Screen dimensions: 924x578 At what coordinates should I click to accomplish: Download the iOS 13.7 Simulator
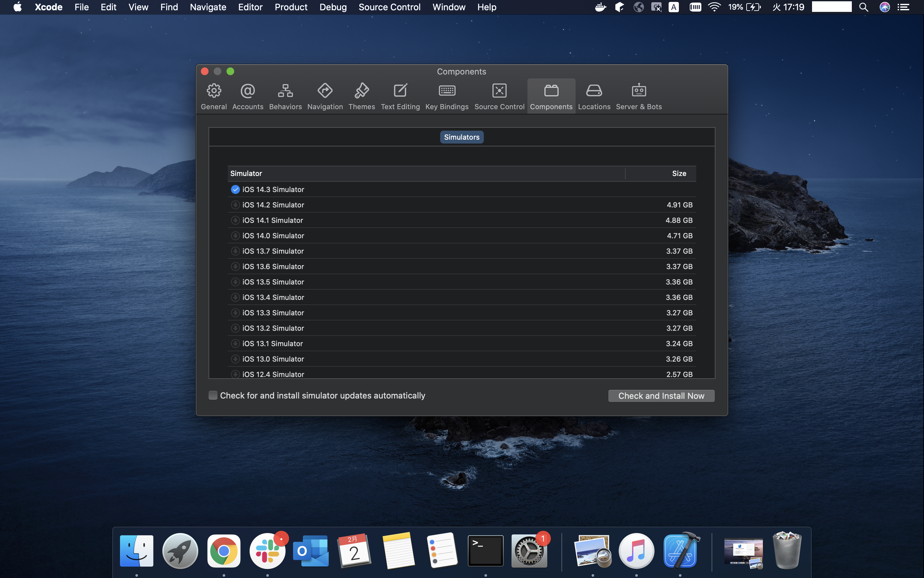(235, 251)
